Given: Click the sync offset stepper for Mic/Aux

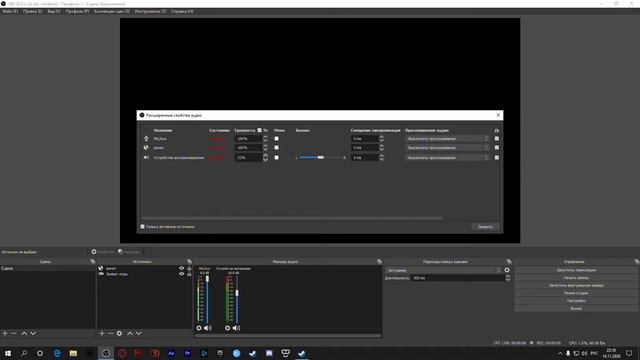Looking at the screenshot, I should (x=382, y=139).
